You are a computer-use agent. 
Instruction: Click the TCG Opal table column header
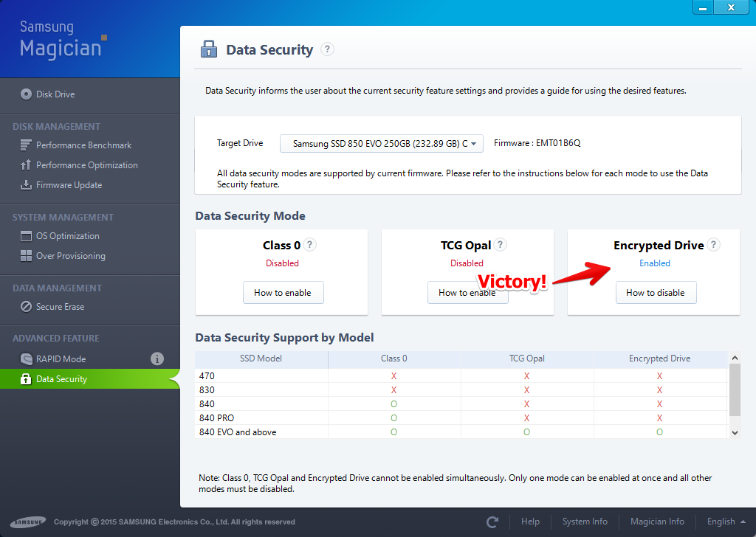pyautogui.click(x=527, y=358)
